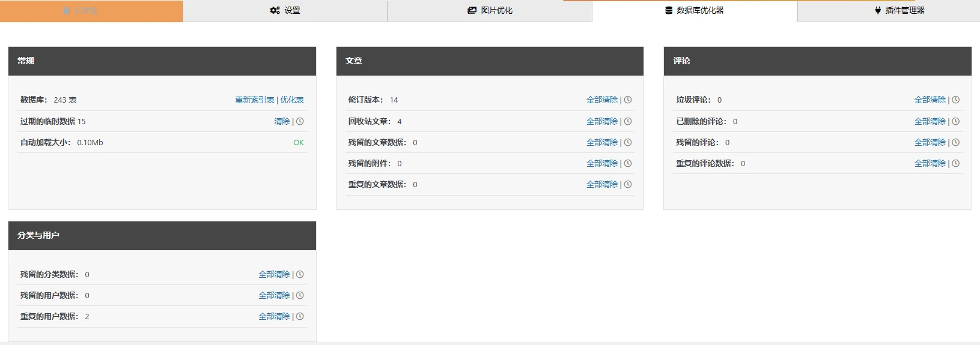Click the 残留的附件 label
Image resolution: width=980 pixels, height=345 pixels.
pos(370,163)
